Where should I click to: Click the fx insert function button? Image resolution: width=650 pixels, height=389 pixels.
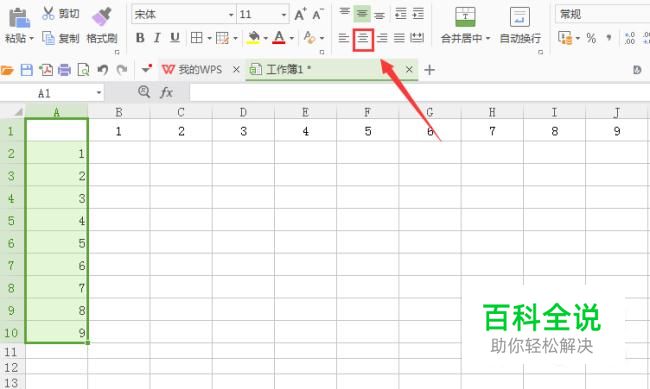click(166, 92)
